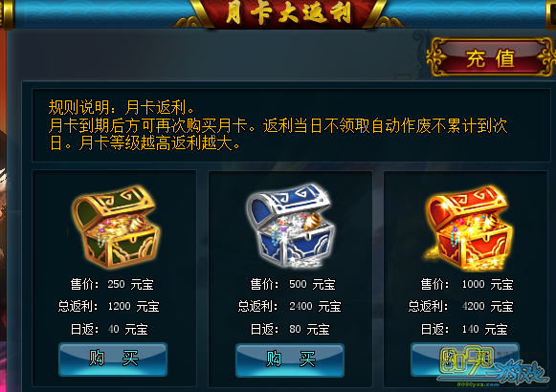Screen dimensions: 556x392
Task: Pick the red gold treasure chest
Action: point(469,228)
